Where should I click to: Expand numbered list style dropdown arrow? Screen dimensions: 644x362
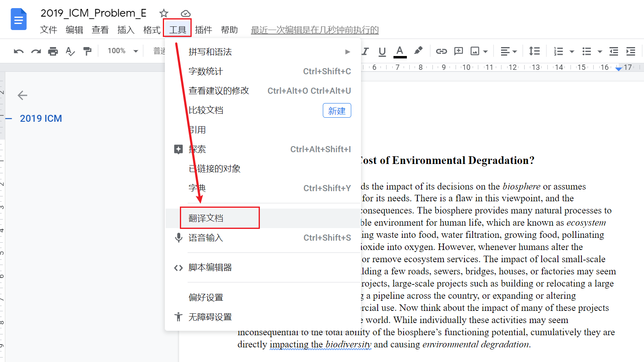point(572,52)
